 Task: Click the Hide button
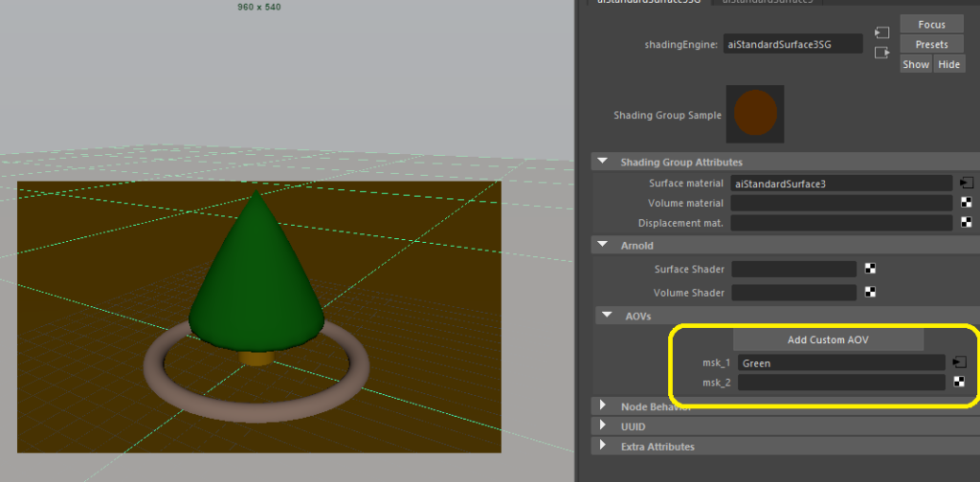pos(948,64)
